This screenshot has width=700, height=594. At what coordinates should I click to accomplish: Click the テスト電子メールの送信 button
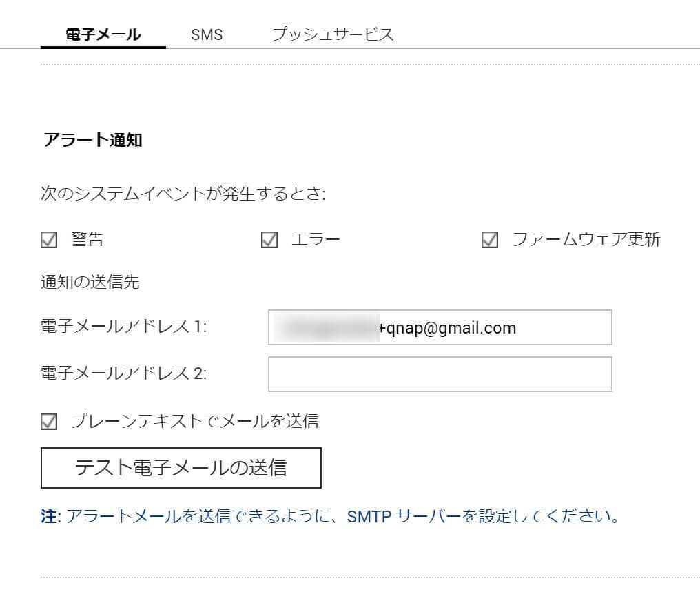coord(181,468)
